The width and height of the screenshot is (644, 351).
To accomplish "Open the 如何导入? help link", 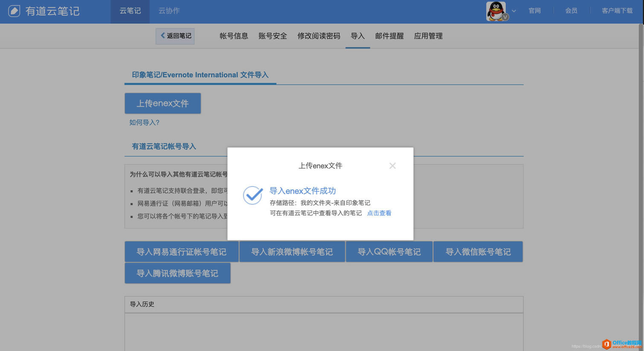I will 144,123.
